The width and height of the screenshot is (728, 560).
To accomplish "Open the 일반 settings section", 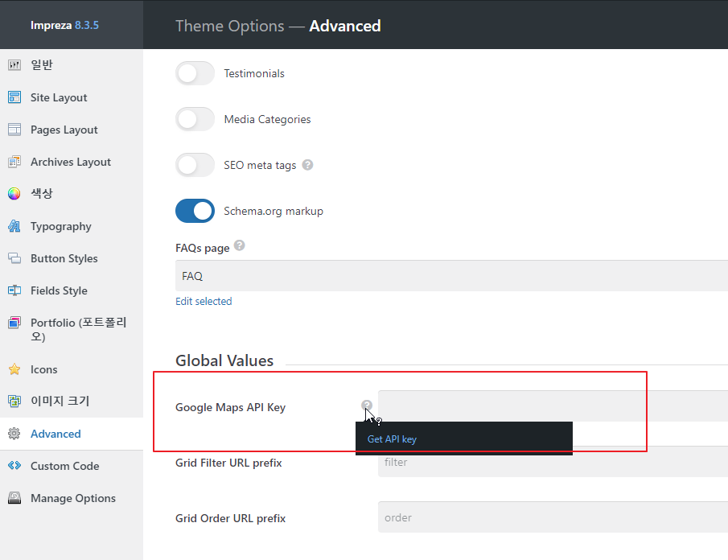I will point(72,65).
